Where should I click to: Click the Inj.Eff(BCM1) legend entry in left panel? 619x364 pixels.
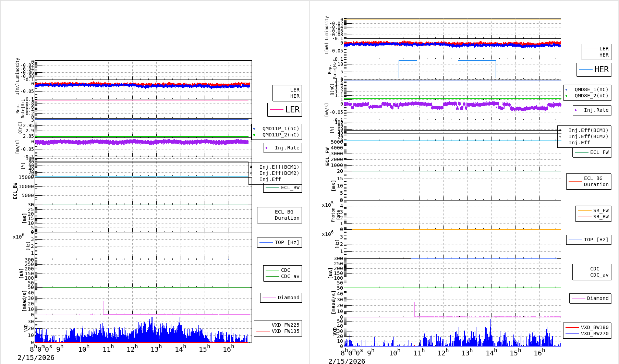279,167
